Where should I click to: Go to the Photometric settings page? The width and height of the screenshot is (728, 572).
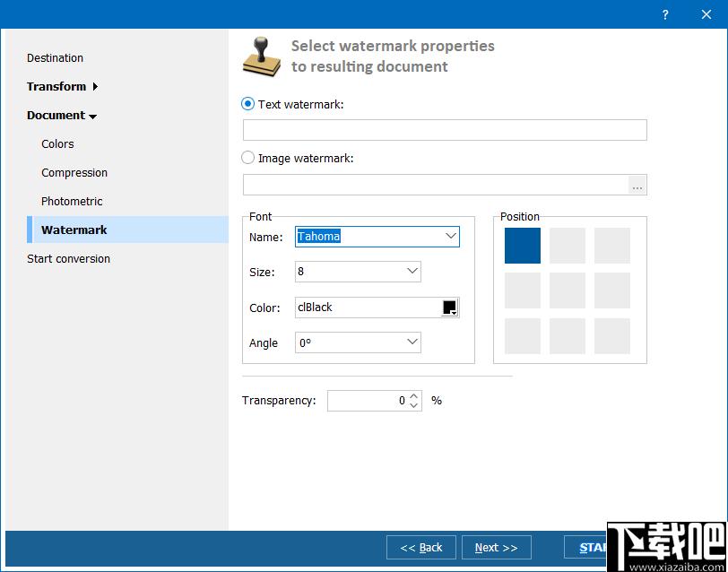coord(72,201)
